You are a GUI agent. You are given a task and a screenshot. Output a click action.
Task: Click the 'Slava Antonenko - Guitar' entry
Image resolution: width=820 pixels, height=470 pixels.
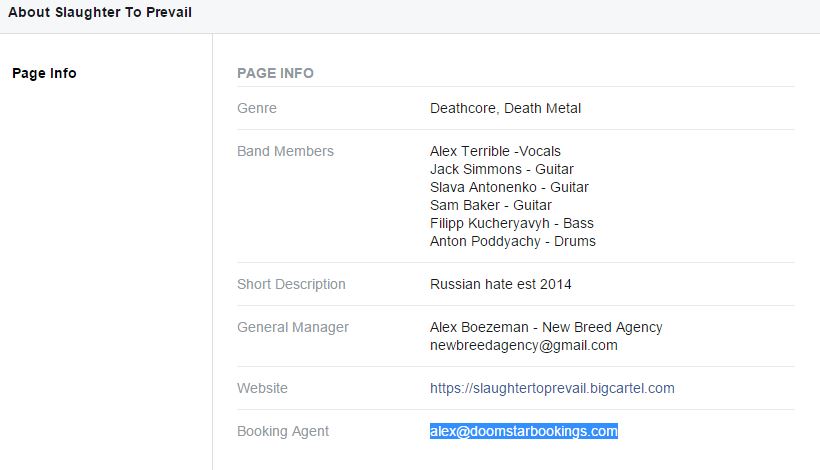[x=509, y=187]
